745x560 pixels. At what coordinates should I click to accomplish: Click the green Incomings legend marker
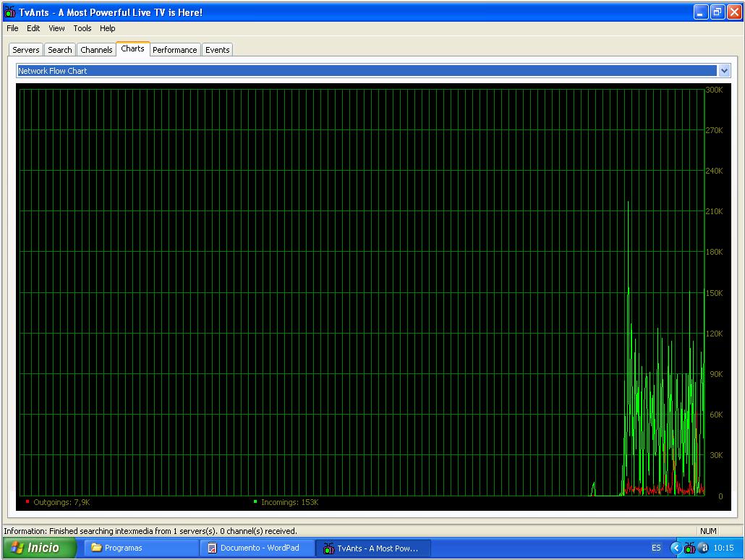tap(255, 501)
